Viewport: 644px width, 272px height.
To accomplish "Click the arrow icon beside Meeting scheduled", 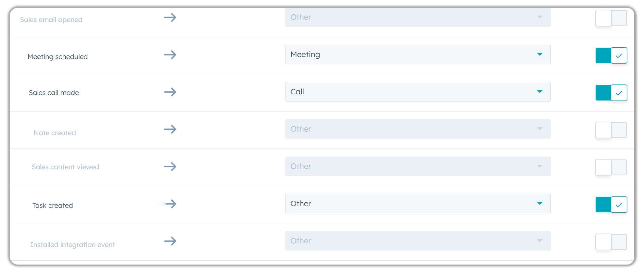I will [x=170, y=55].
